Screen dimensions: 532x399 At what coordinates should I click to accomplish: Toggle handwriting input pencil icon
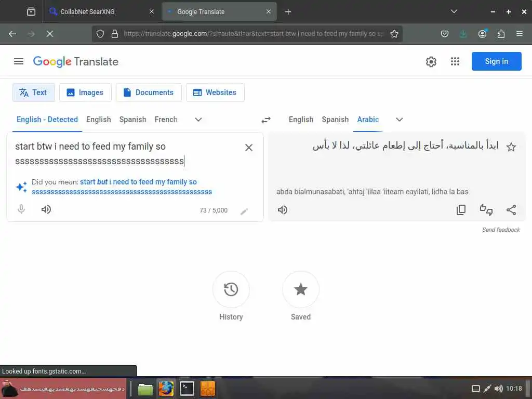pyautogui.click(x=244, y=211)
